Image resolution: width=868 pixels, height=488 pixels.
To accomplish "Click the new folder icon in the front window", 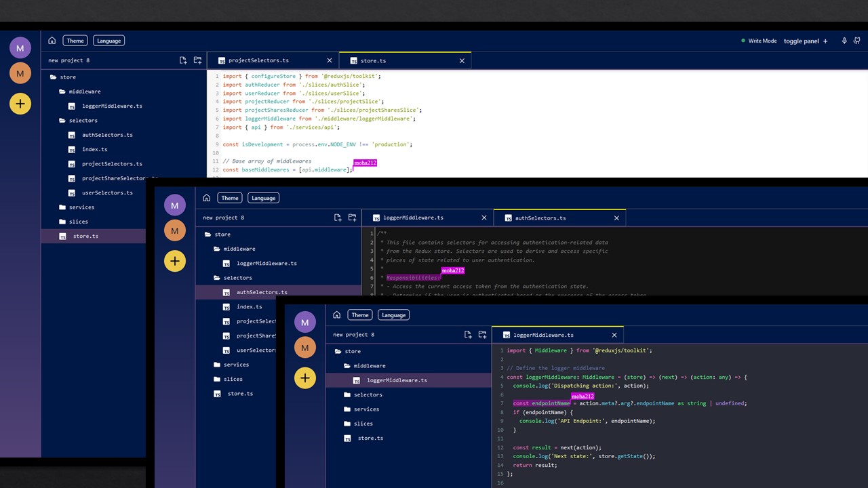I will 482,334.
